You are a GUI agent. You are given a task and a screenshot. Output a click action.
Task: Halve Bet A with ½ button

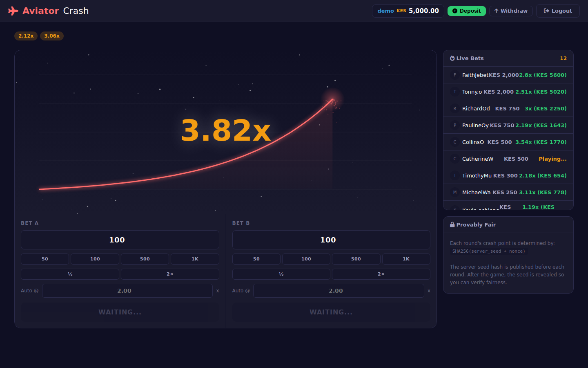coord(70,274)
